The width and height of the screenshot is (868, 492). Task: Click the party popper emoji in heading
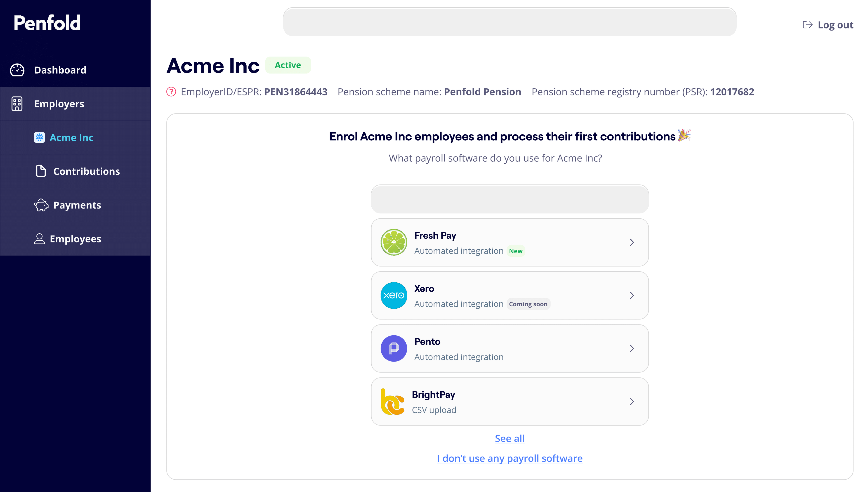684,135
